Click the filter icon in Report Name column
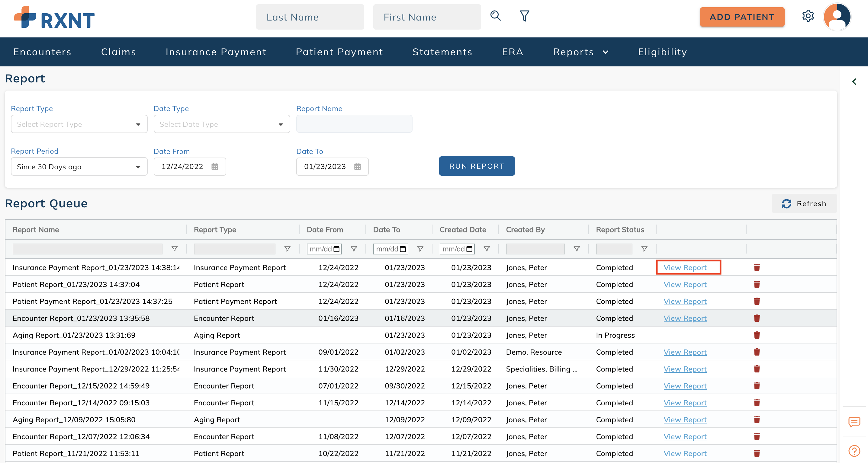The height and width of the screenshot is (463, 868). point(175,249)
